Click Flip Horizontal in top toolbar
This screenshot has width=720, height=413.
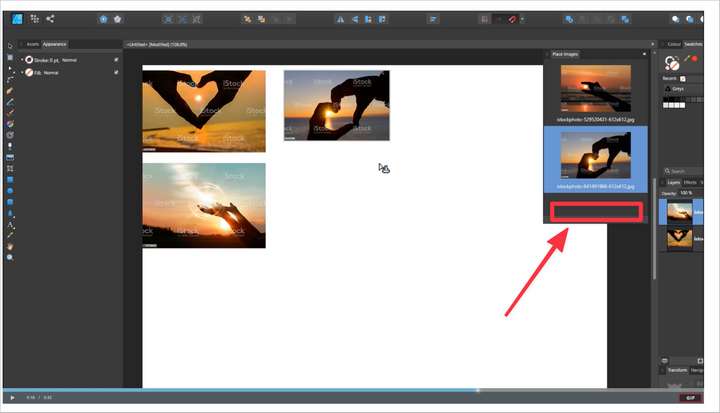(340, 19)
